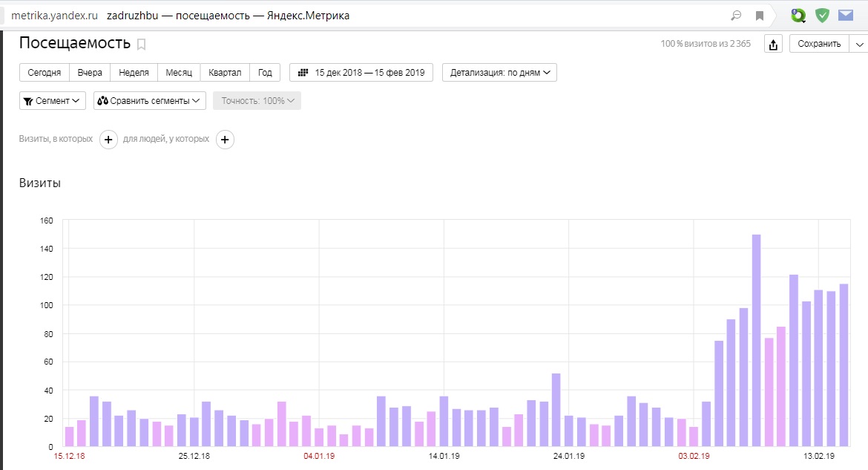Expand Сравнить сегменты dropdown
This screenshot has height=470, width=868.
(150, 101)
